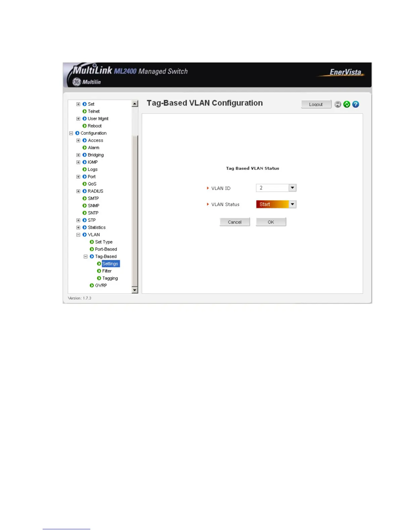
Task: Select Tagging under Tag-Based
Action: [x=110, y=278]
